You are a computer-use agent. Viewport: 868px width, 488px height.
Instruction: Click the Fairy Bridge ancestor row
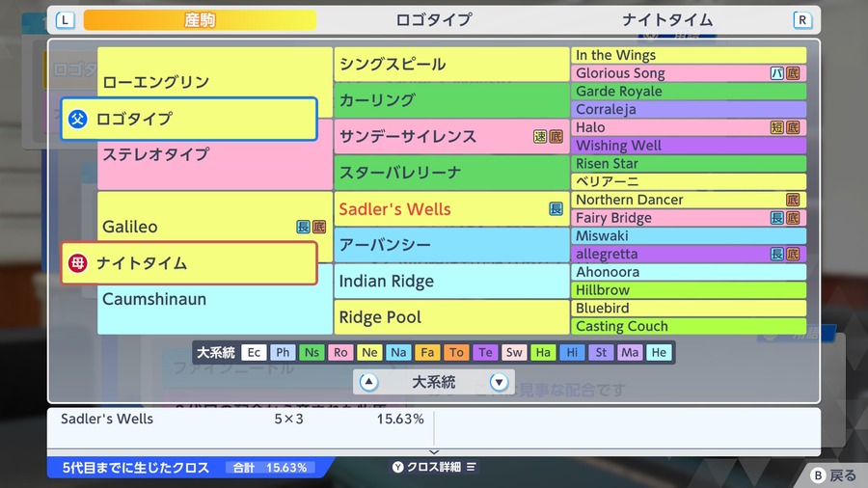[x=689, y=218]
